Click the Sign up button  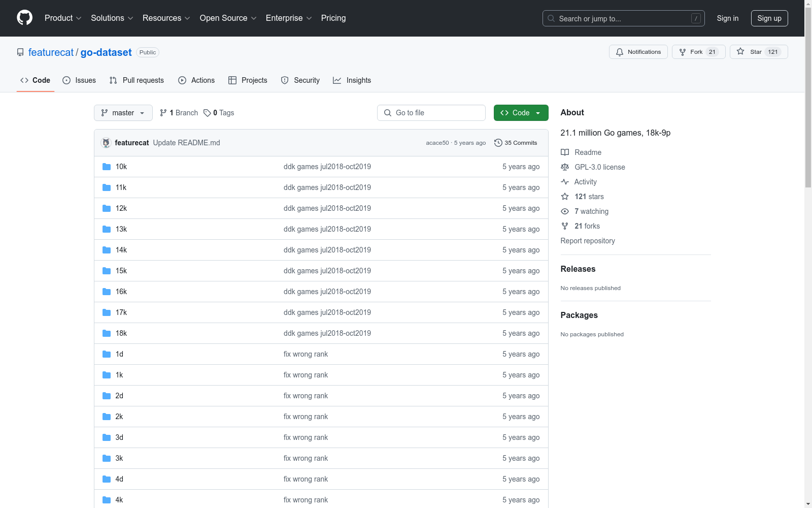[769, 18]
